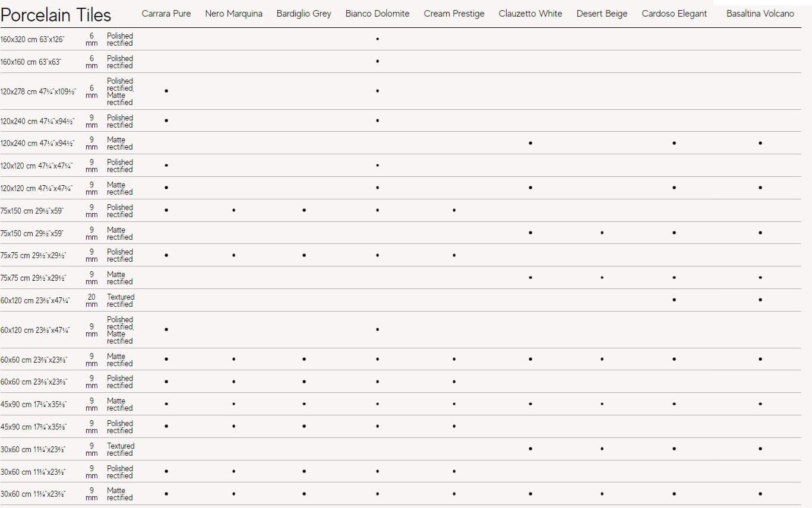
Task: Select the '160x160 cm 63"x63"' size label
Action: (x=30, y=62)
